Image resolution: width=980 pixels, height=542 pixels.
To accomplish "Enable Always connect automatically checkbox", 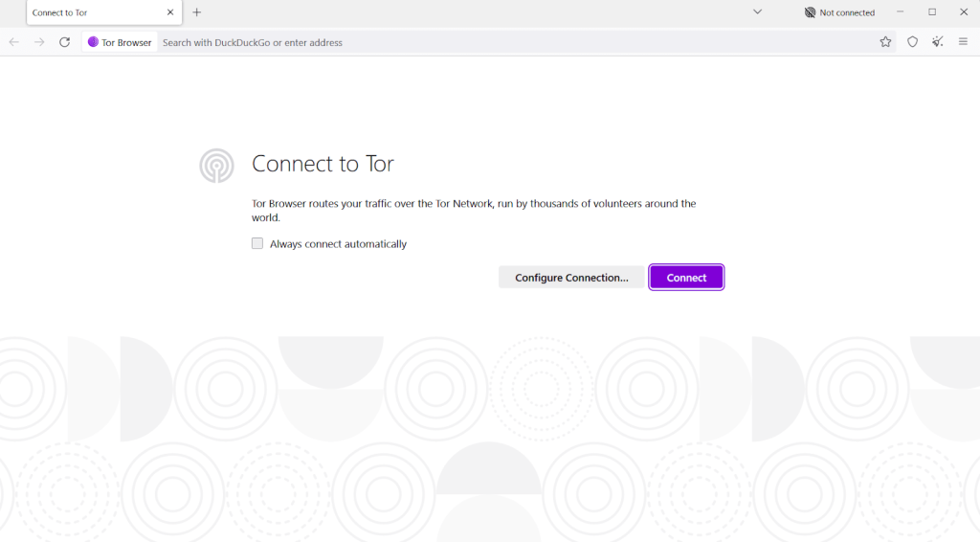I will [257, 243].
